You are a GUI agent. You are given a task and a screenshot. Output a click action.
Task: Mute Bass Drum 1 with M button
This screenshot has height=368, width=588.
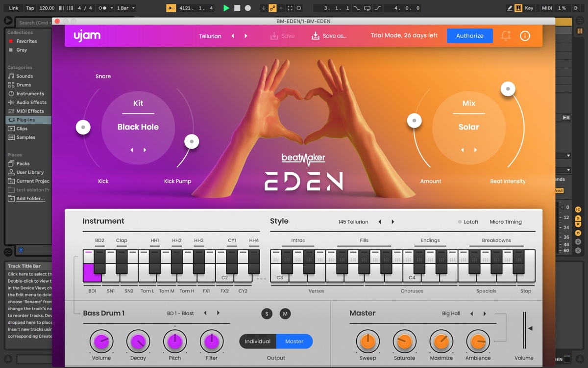[x=285, y=314]
